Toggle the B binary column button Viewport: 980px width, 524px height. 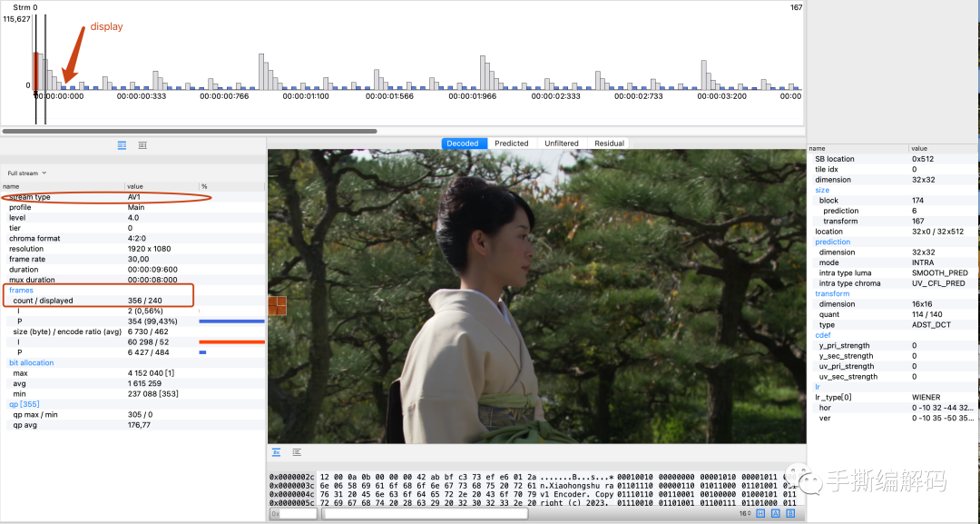click(x=789, y=514)
